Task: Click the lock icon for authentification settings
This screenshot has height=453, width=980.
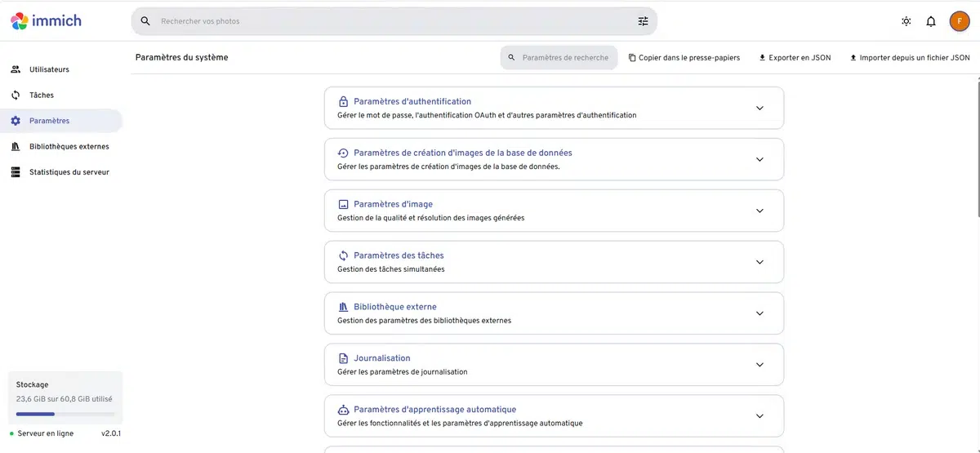Action: 343,102
